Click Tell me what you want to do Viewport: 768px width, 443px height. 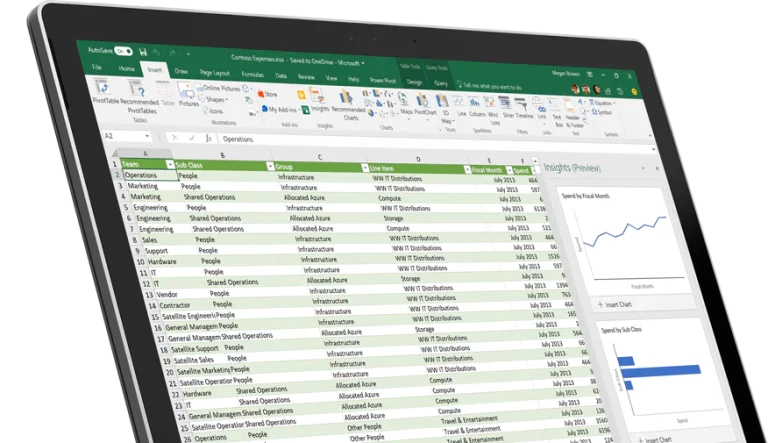(x=488, y=86)
